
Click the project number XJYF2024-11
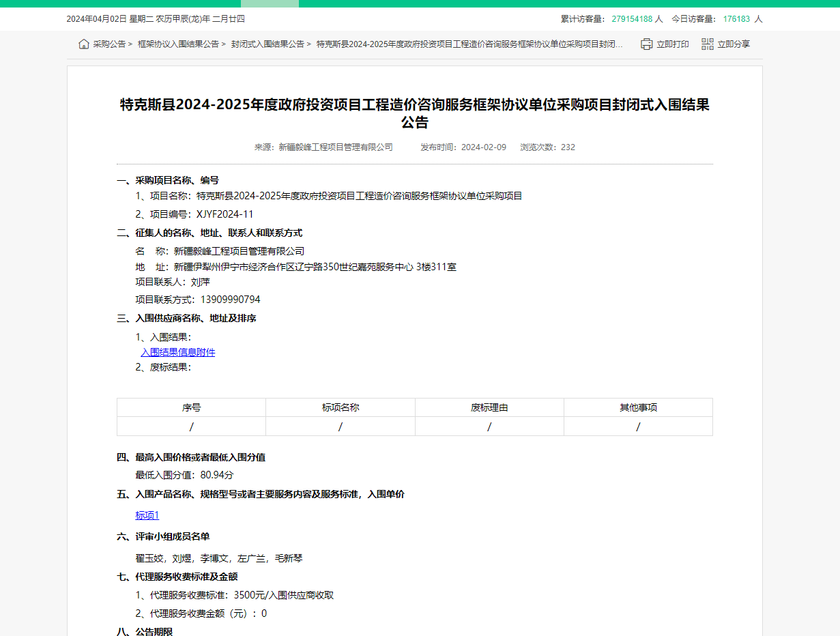(225, 214)
